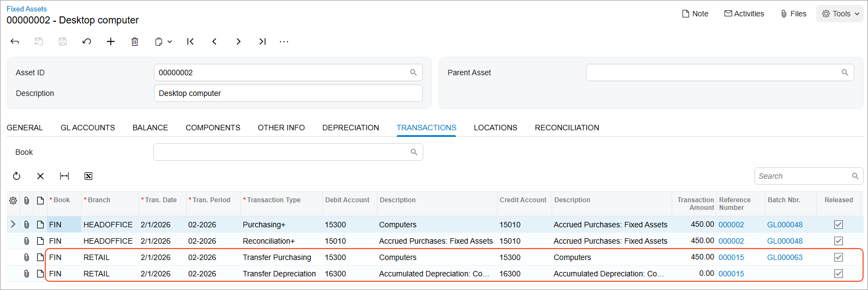
Task: Toggle Released checkbox for Transfer Depreciation row
Action: (x=839, y=274)
